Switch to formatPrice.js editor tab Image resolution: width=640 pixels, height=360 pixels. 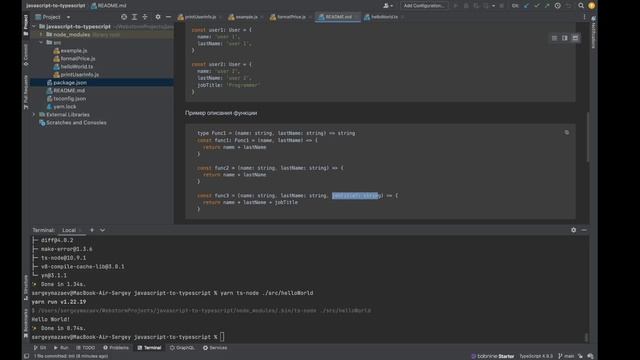291,17
